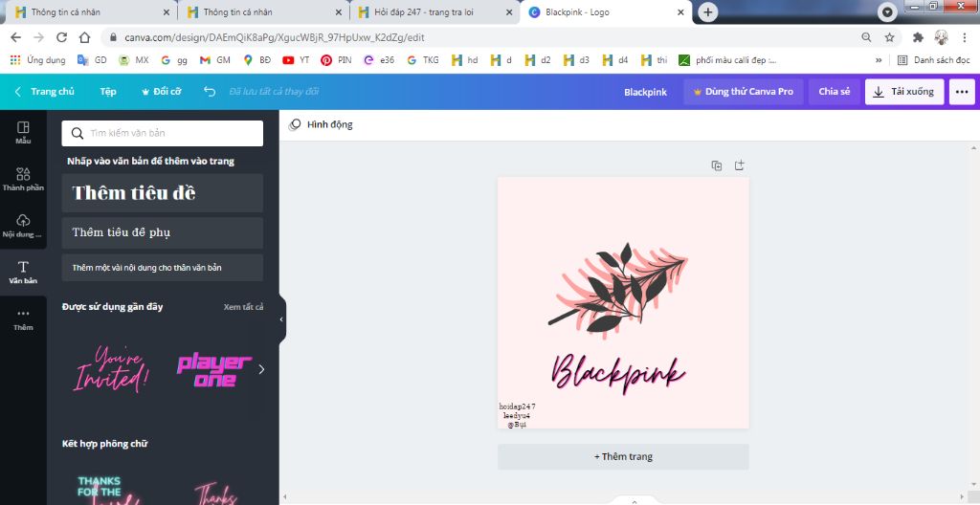Open a new browser tab
The width and height of the screenshot is (980, 505).
[707, 11]
